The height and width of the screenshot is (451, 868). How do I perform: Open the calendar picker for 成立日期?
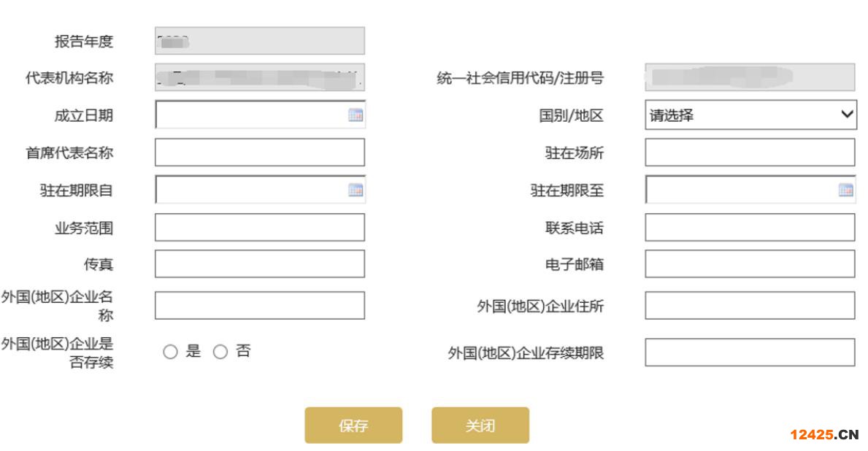356,114
